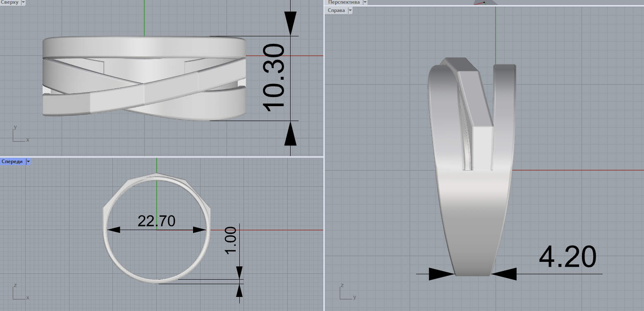Expand the Спереди viewport menu arrow
The image size is (644, 311).
(x=28, y=161)
